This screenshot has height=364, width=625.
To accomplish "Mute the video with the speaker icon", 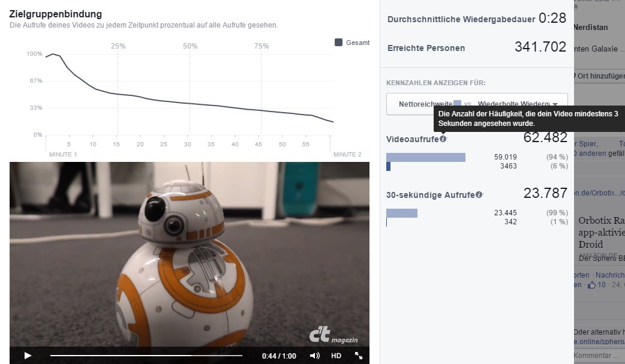I will [x=314, y=356].
